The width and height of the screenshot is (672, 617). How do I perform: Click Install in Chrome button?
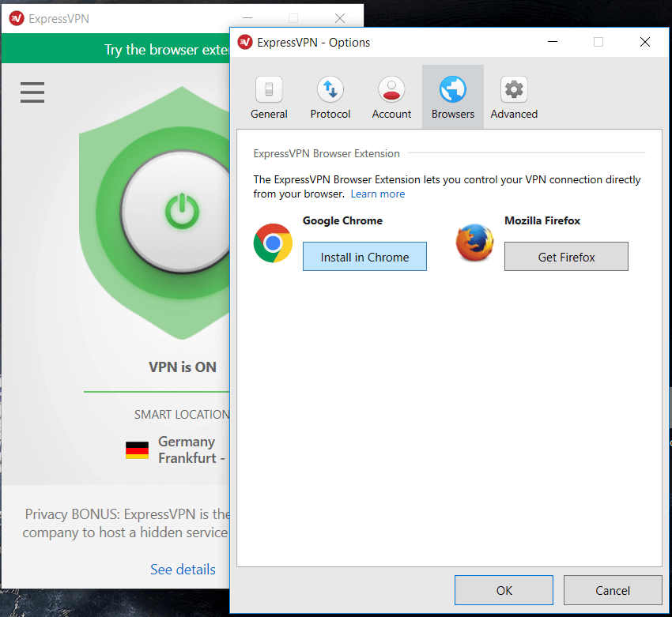364,257
